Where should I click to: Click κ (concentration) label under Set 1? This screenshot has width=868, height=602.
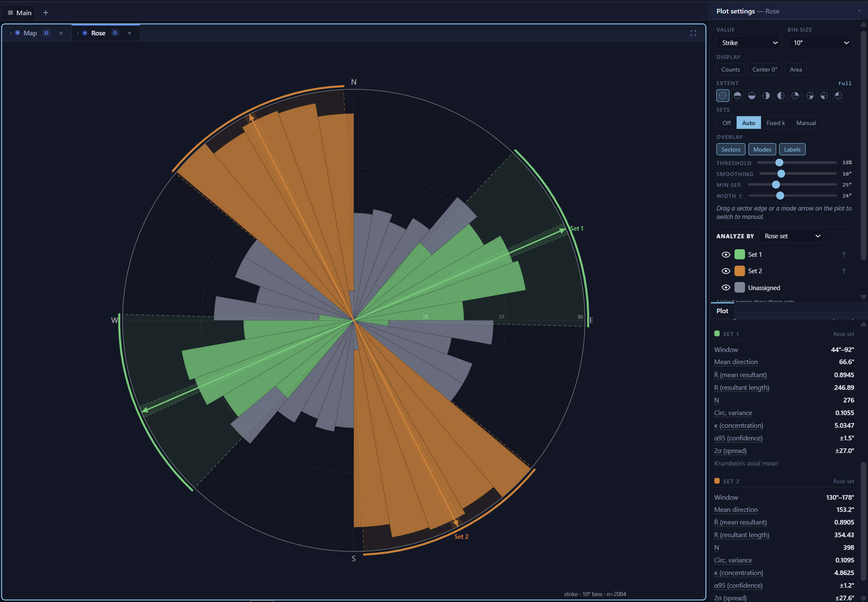739,425
